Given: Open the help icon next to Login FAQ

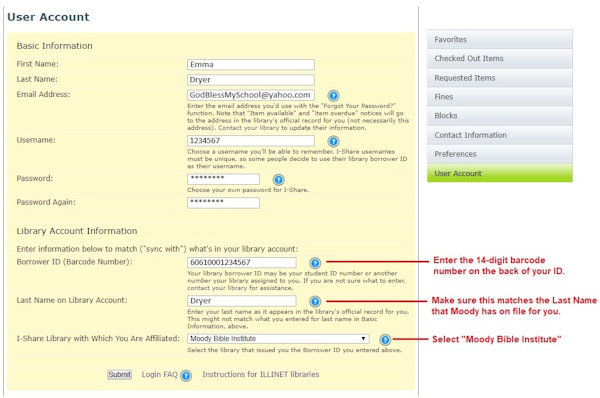Looking at the screenshot, I should (x=186, y=376).
